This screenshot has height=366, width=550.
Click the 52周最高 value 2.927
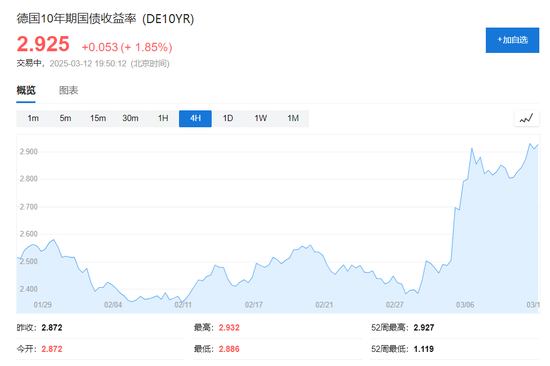point(424,328)
